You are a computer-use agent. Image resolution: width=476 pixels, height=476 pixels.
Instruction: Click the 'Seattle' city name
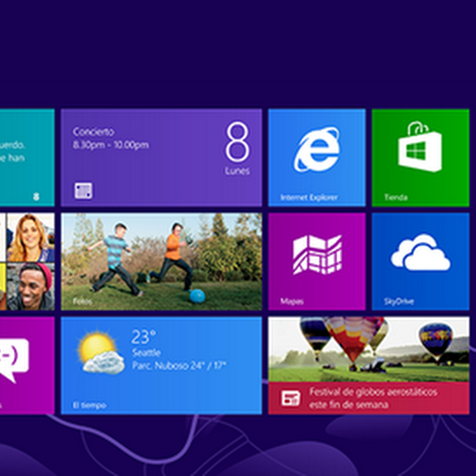[146, 352]
